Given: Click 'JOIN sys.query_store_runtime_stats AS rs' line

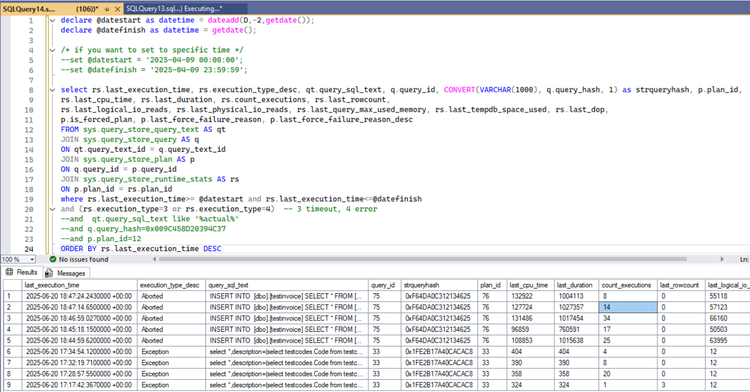Looking at the screenshot, I should [x=150, y=179].
